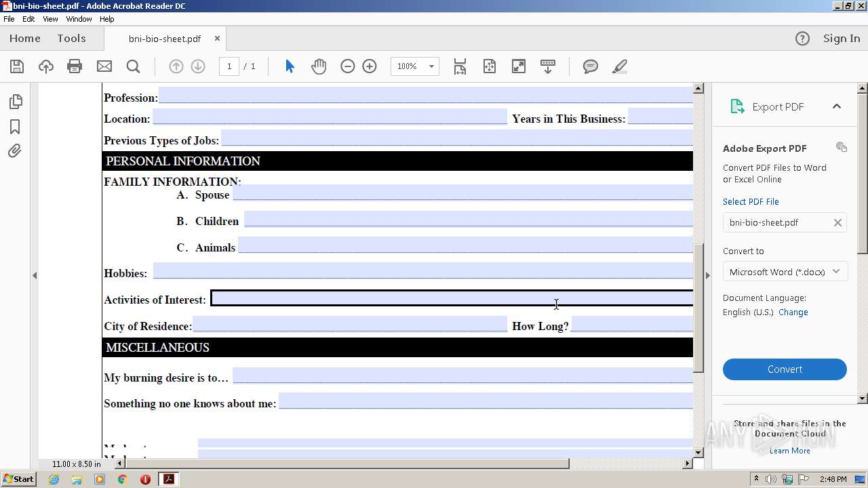This screenshot has height=488, width=868.
Task: Click the City of Residence field
Action: pyautogui.click(x=350, y=324)
